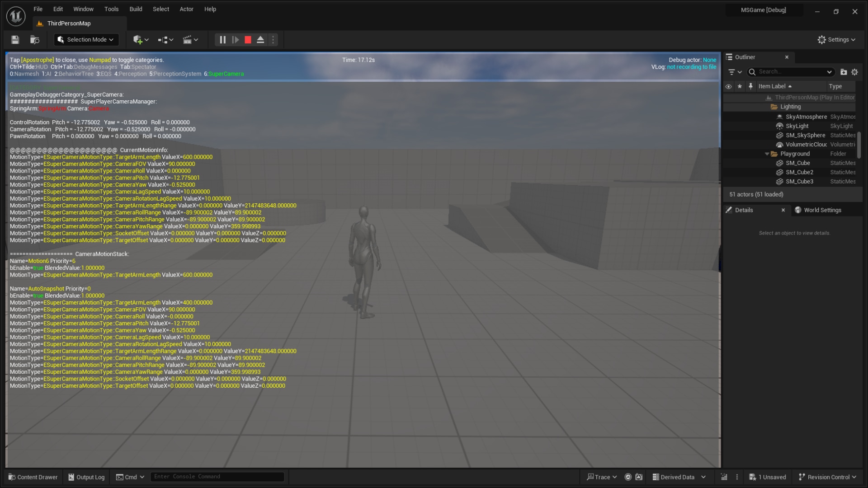This screenshot has height=488, width=868.
Task: Open the Tools menu
Action: tap(111, 9)
